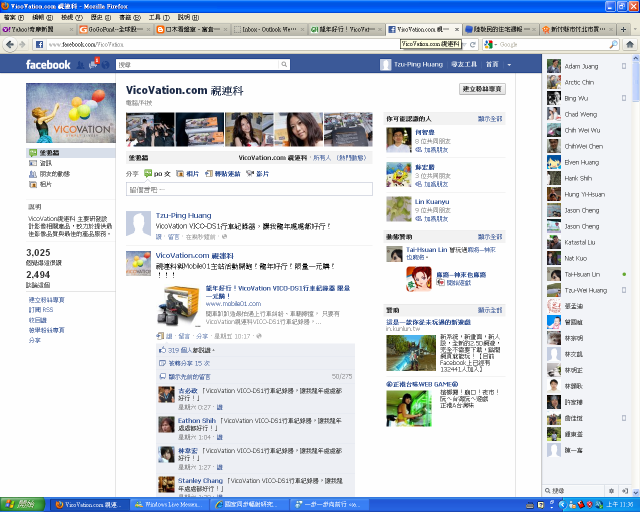The image size is (640, 512).
Task: Click chat settings gear icon
Action: tap(611, 490)
